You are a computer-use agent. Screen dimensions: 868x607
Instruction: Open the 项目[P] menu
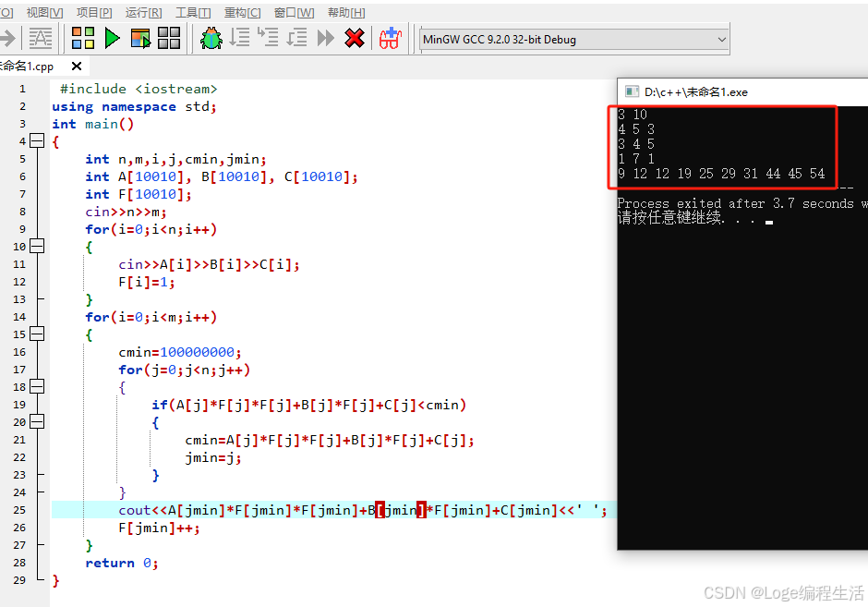[94, 12]
